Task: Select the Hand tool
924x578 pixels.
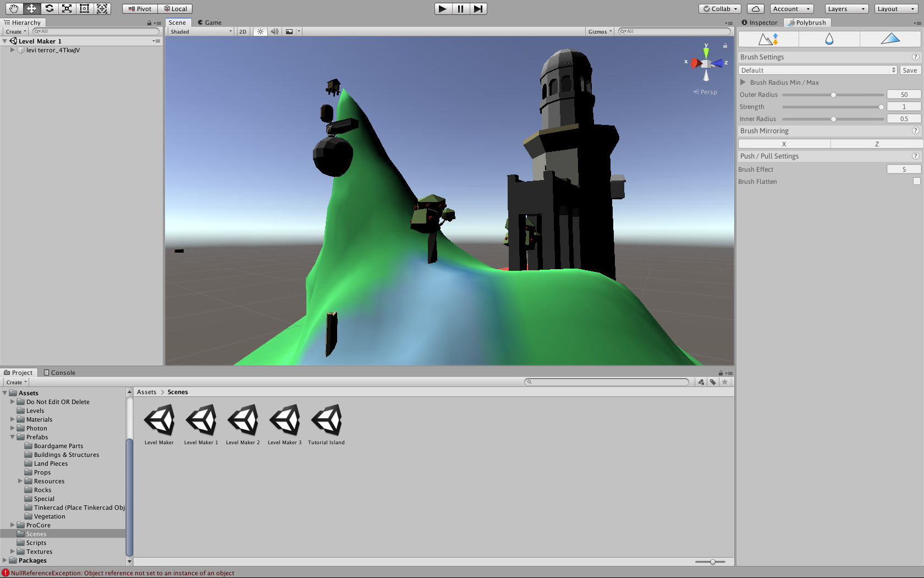Action: (x=14, y=9)
